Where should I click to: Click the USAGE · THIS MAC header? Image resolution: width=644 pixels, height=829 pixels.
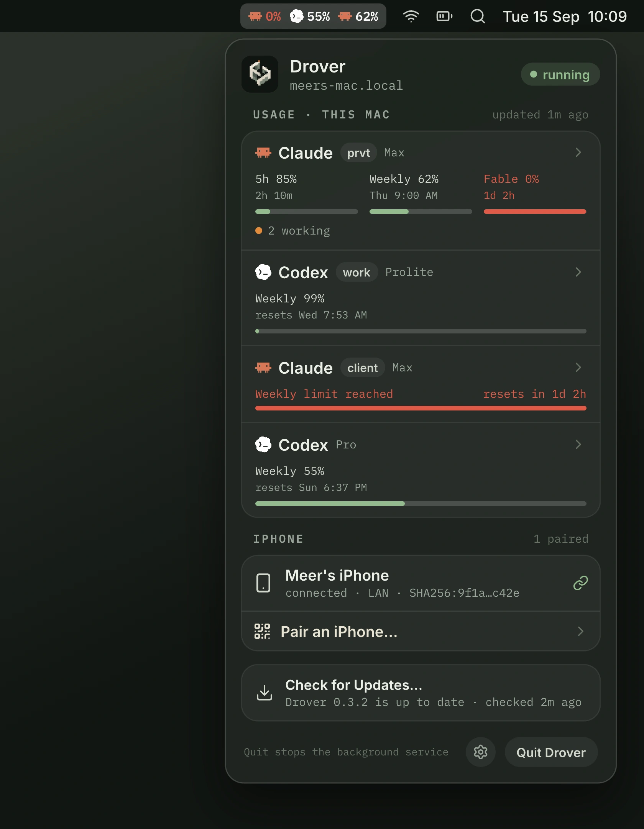[x=321, y=115]
